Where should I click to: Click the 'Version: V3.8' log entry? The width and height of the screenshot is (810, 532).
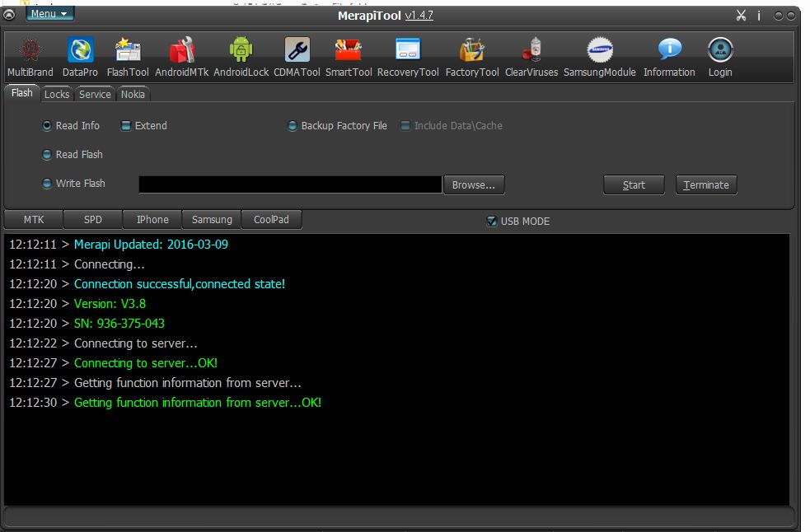[x=110, y=304]
